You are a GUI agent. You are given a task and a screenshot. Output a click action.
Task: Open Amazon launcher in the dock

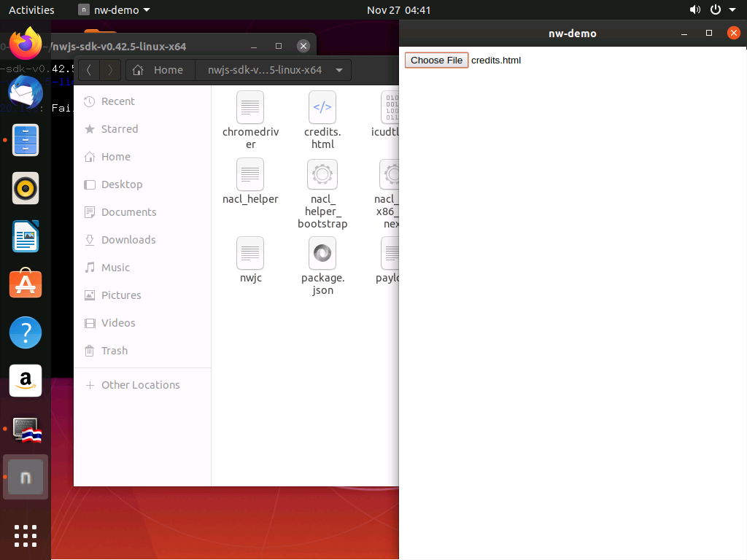pos(26,381)
